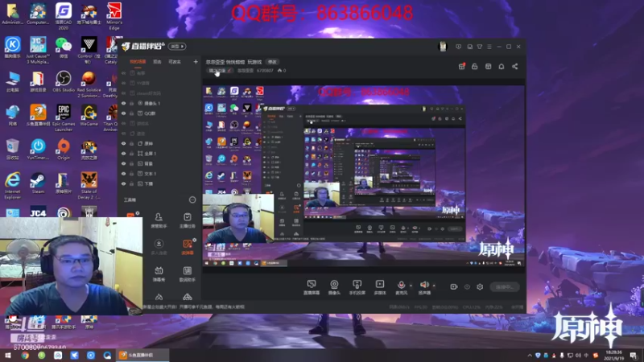Click the webcam overlay in preview
The image size is (644, 362).
[238, 218]
